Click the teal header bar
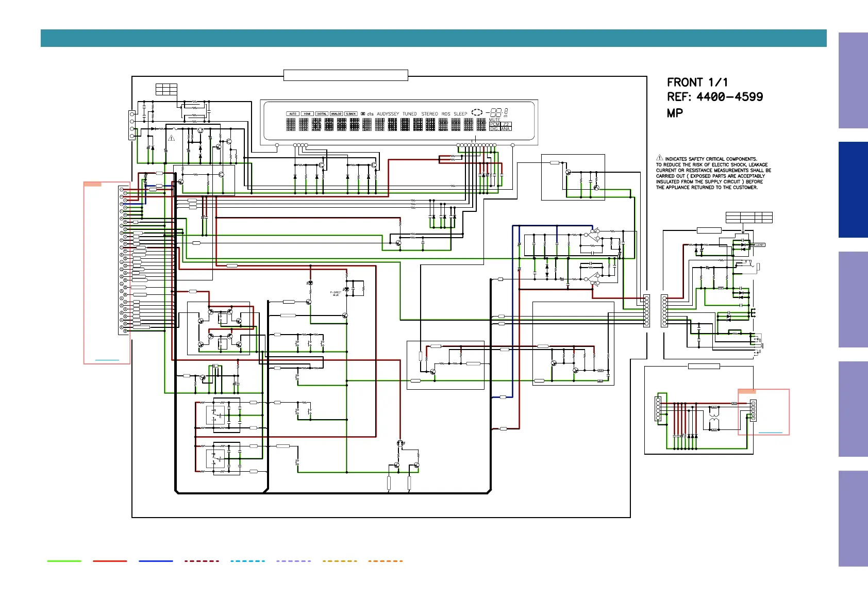 [x=433, y=38]
